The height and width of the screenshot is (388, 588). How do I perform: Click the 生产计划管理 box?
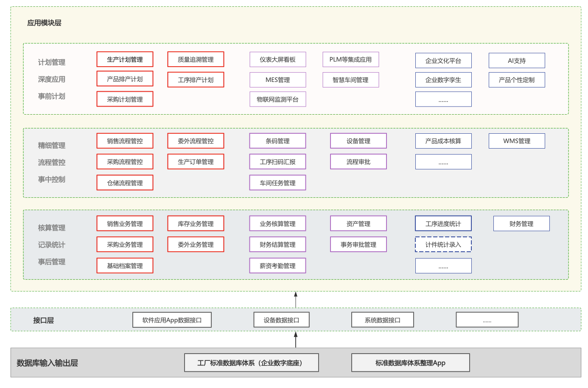coord(125,59)
